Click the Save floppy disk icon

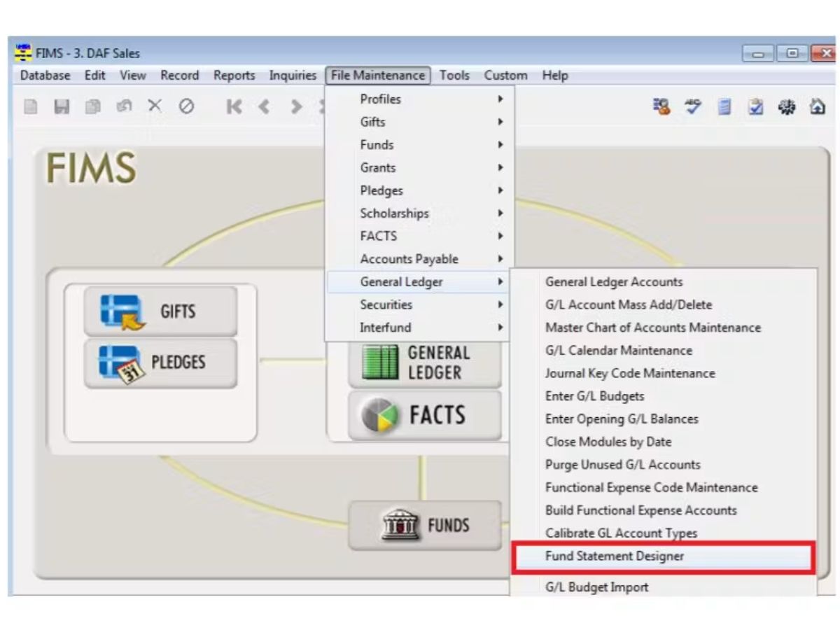62,106
